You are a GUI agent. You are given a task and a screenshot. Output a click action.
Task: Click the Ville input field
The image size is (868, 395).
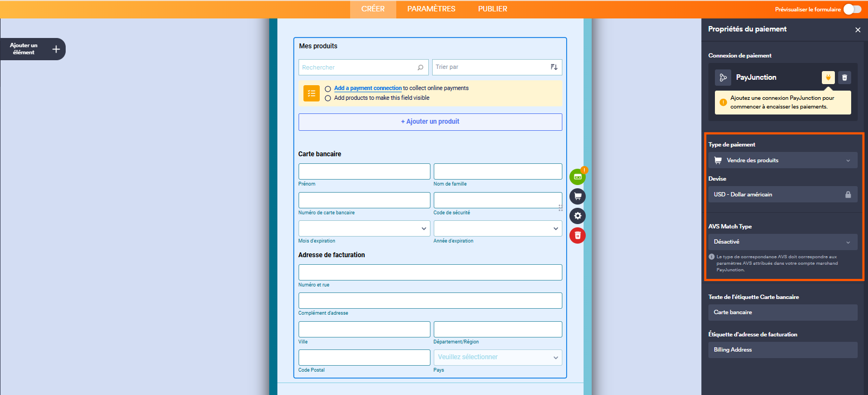pos(364,329)
